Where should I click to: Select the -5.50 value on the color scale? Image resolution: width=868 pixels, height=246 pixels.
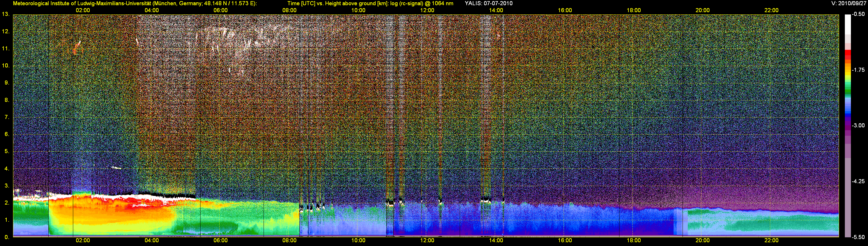point(858,237)
